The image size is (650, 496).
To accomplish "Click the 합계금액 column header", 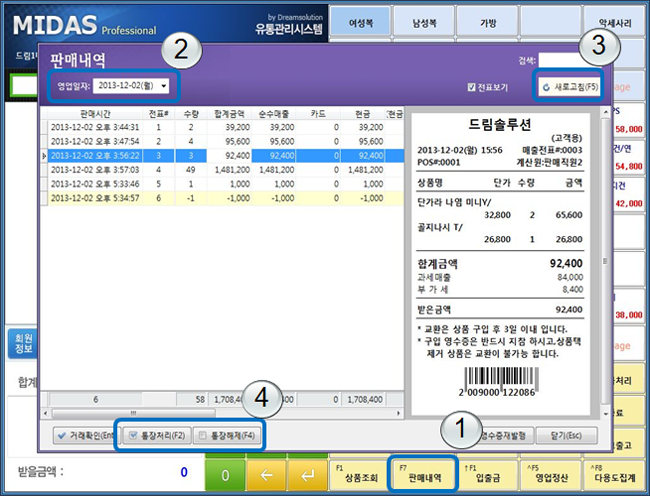I will pos(229,114).
